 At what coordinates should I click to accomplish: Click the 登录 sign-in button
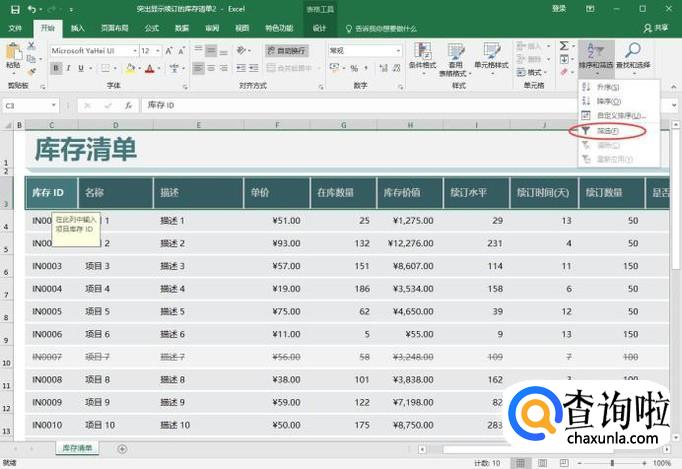click(x=560, y=9)
